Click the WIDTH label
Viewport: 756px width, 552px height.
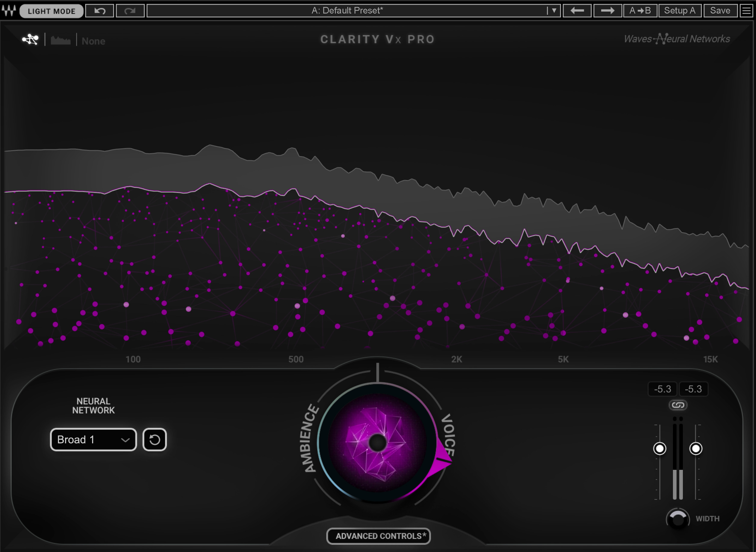708,519
